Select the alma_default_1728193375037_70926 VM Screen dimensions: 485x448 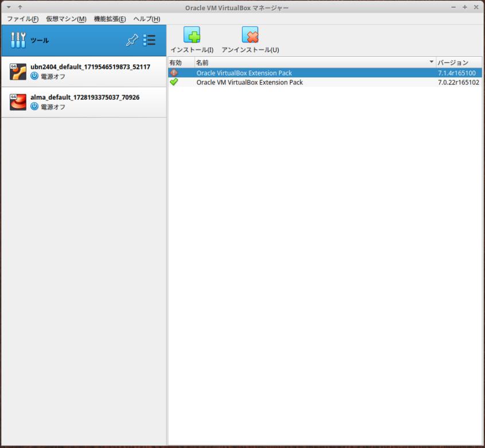coord(84,102)
